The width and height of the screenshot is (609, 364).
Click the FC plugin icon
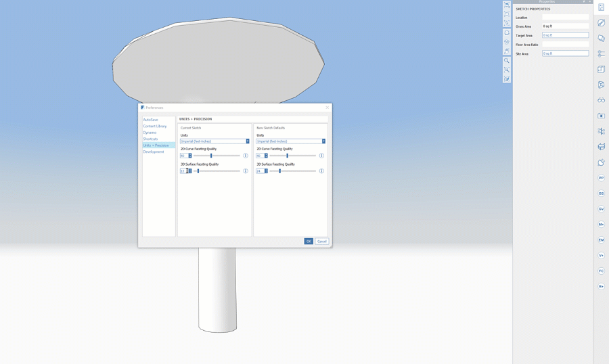coord(601,271)
